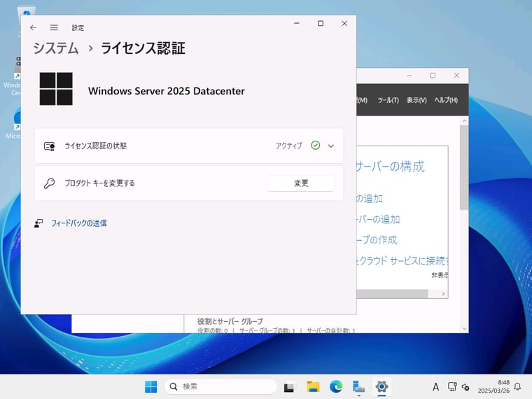Click the Windows Server 2025 Datacenter title
Screen dimensions: 532x399
pos(167,91)
